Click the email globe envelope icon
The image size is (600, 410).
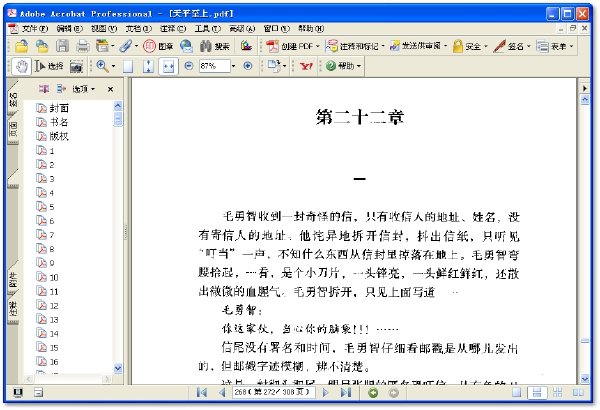coord(186,46)
